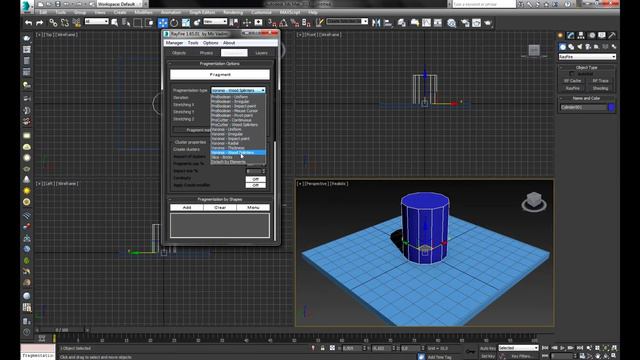Choose the Select Object tool
The width and height of the screenshot is (640, 360).
tap(115, 23)
